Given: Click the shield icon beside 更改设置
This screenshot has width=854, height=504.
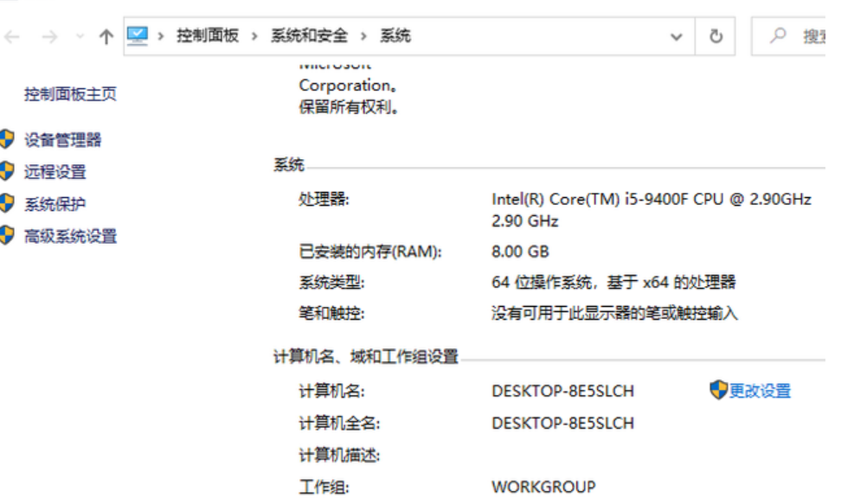Looking at the screenshot, I should coord(717,390).
